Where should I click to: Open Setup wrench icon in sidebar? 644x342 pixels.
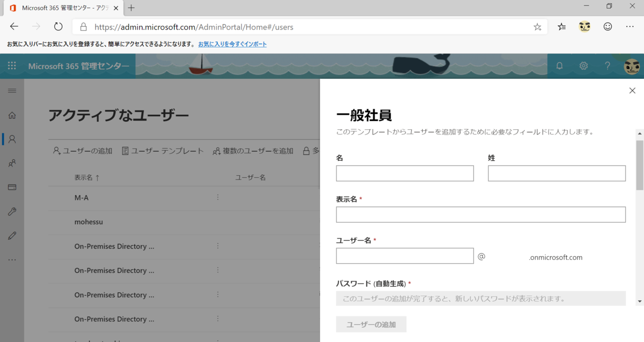coord(12,212)
